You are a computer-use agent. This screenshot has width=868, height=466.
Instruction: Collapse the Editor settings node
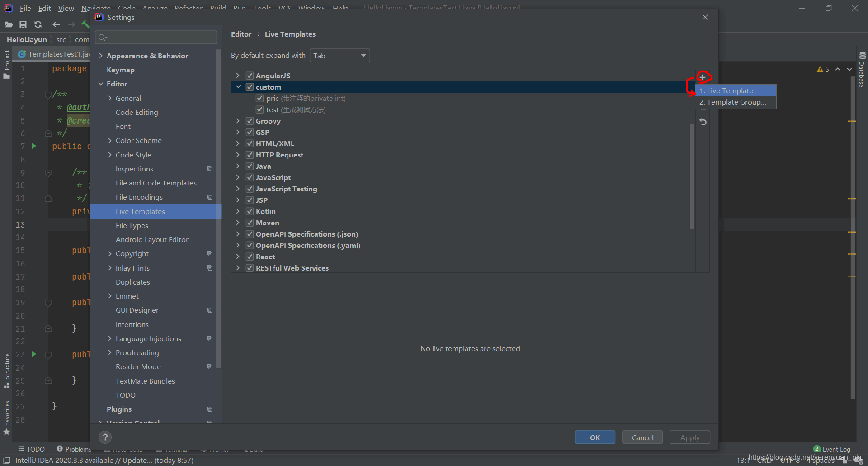(x=101, y=84)
